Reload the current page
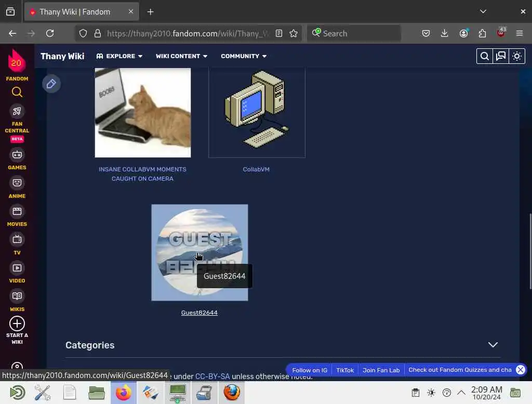The image size is (532, 404). click(x=50, y=33)
